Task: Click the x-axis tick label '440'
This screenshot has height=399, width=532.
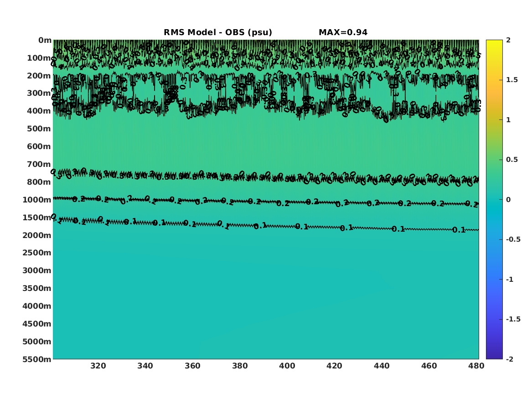Action: point(382,366)
